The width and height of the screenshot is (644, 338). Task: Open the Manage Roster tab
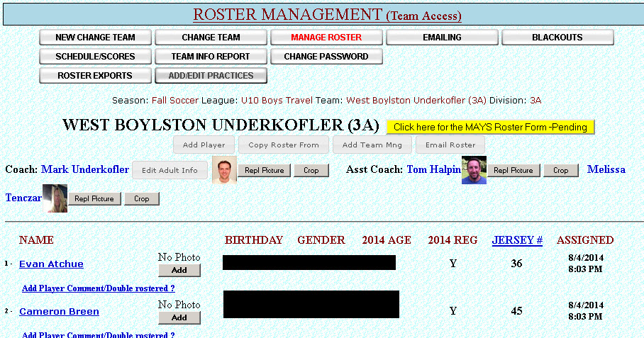(x=326, y=38)
